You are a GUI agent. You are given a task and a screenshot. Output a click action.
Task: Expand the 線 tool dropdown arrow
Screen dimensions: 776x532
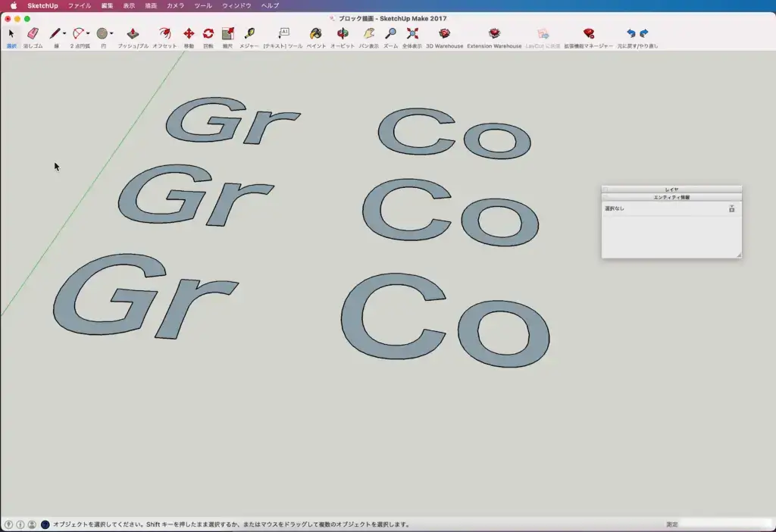point(64,33)
